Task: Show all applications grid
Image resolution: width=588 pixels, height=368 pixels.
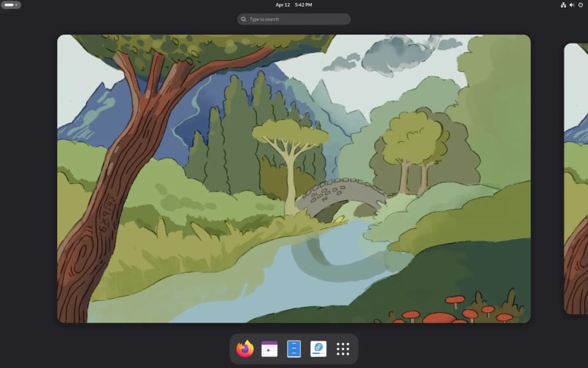Action: point(343,349)
